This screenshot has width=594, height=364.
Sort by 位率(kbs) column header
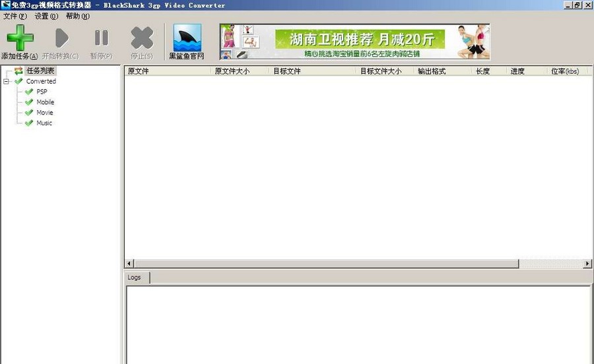(x=568, y=71)
